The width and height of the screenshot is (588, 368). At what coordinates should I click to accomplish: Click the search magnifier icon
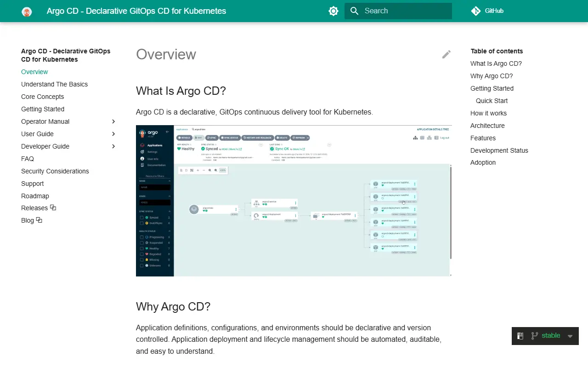[x=354, y=11]
